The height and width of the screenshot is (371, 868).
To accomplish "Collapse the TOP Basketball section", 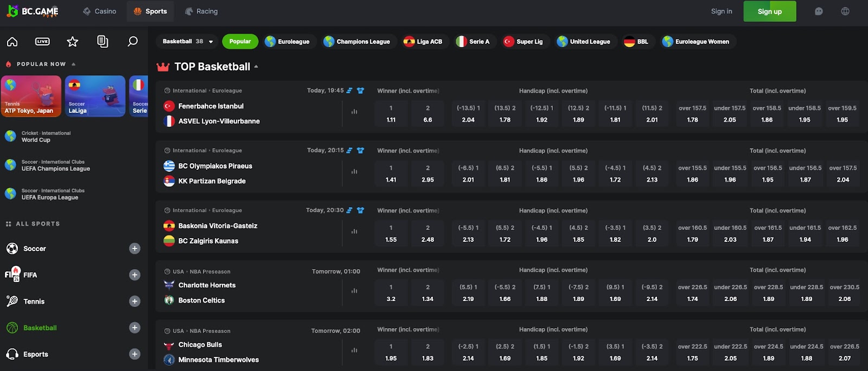I will tap(256, 67).
